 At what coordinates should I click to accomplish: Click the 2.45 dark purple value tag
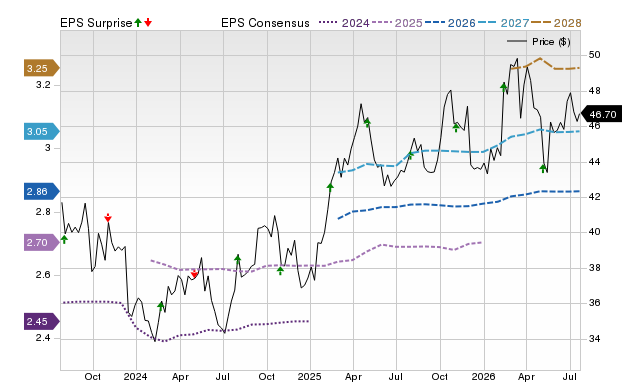click(x=41, y=321)
